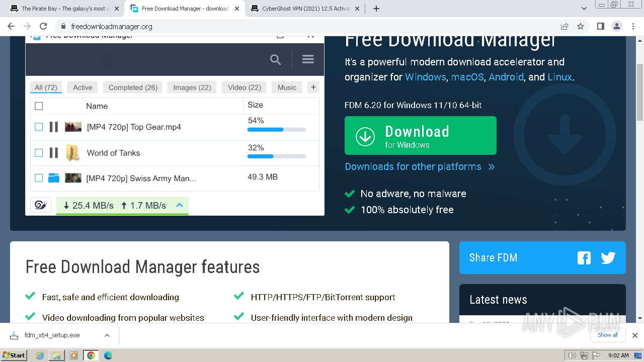Image resolution: width=644 pixels, height=362 pixels.
Task: Expand the fdm_x64_setup.exe options chevron
Action: coord(107,335)
